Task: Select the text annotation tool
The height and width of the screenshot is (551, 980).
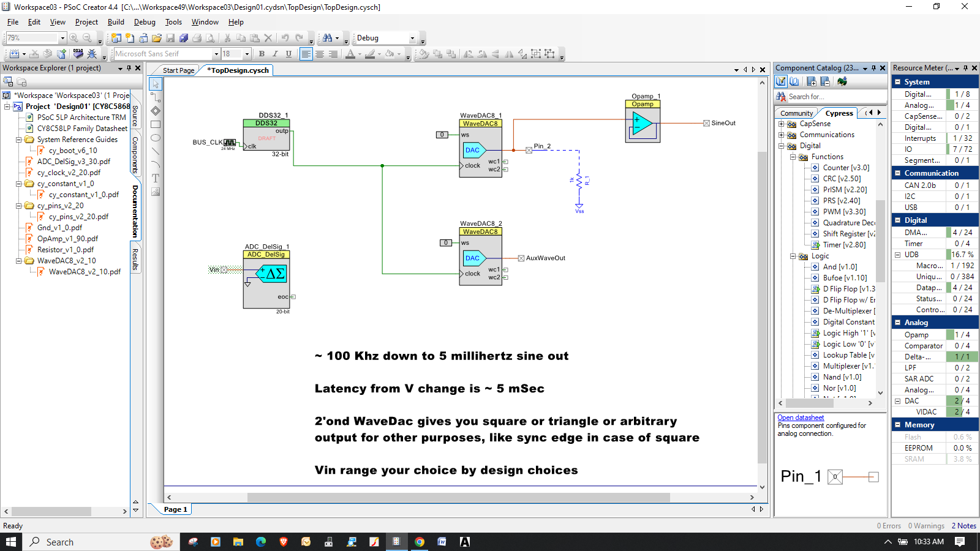Action: pyautogui.click(x=156, y=178)
